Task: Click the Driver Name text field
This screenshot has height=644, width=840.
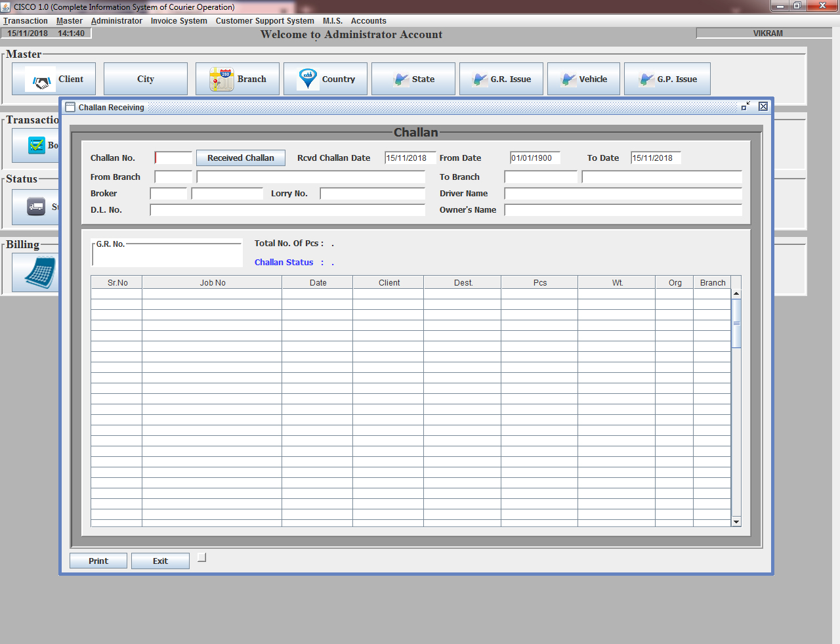Action: [623, 194]
